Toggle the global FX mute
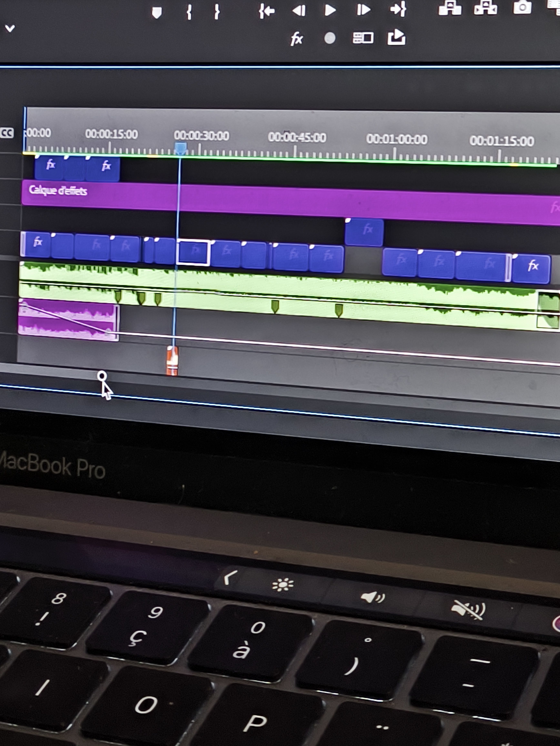 296,39
